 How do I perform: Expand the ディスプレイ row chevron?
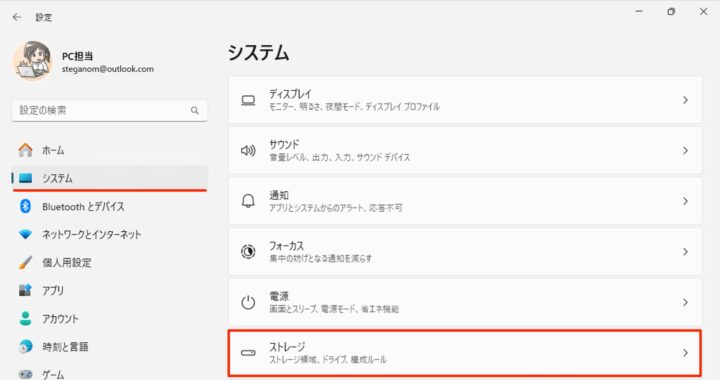coord(685,100)
